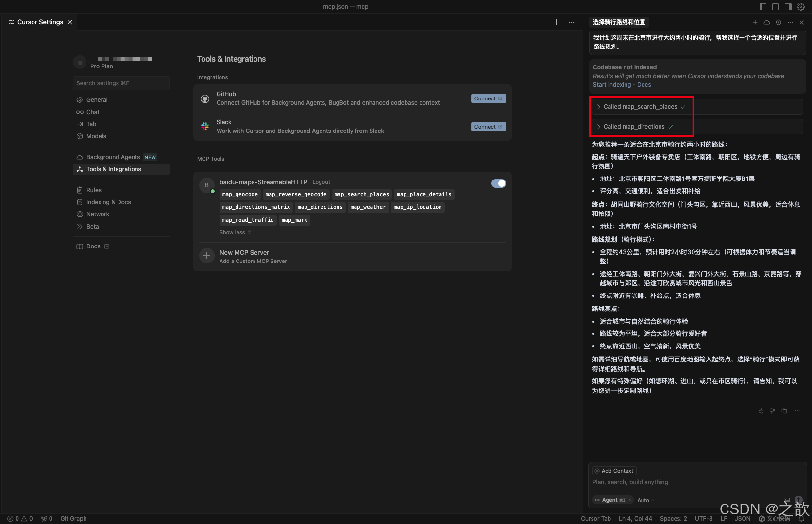812x524 pixels.
Task: Toggle the map_ip_location tool
Action: (x=418, y=207)
